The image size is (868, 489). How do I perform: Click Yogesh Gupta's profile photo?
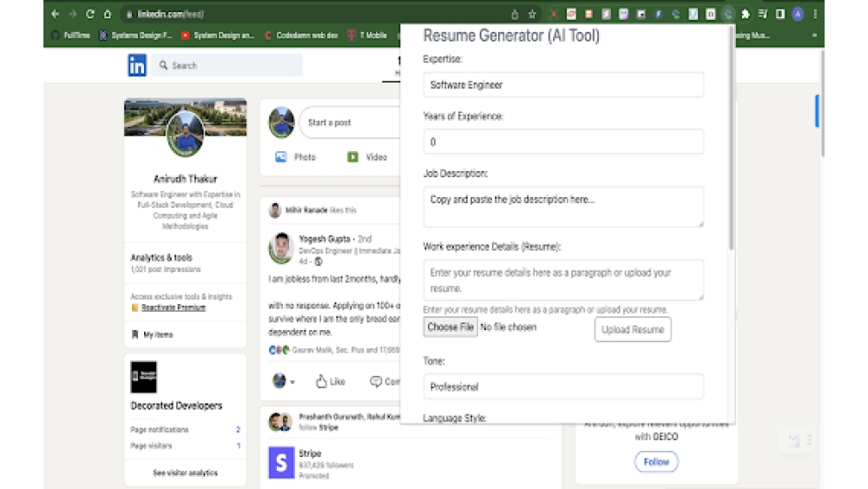pyautogui.click(x=281, y=248)
